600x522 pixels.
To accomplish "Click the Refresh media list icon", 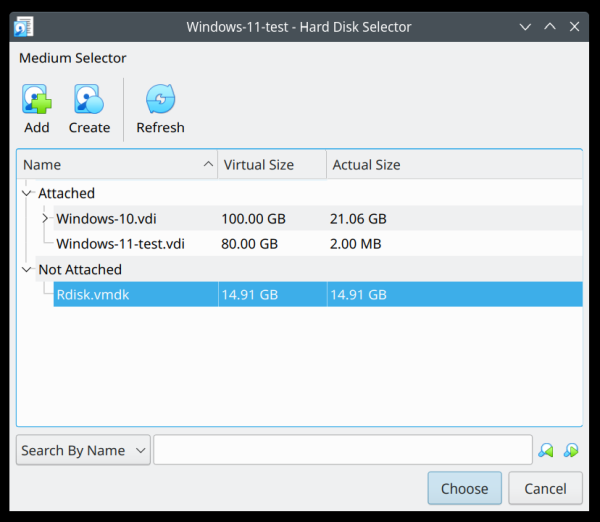I will (160, 100).
